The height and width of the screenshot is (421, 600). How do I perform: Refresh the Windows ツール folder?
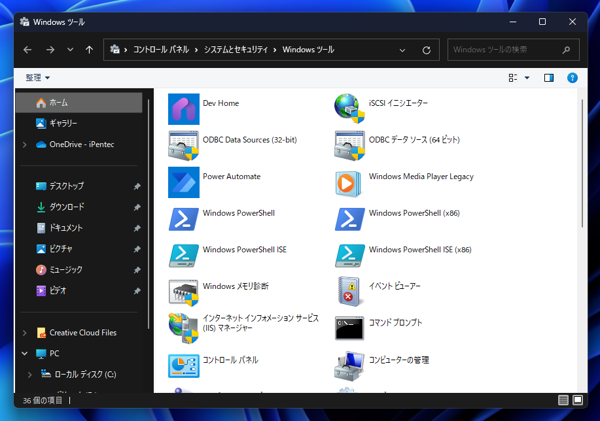[426, 50]
